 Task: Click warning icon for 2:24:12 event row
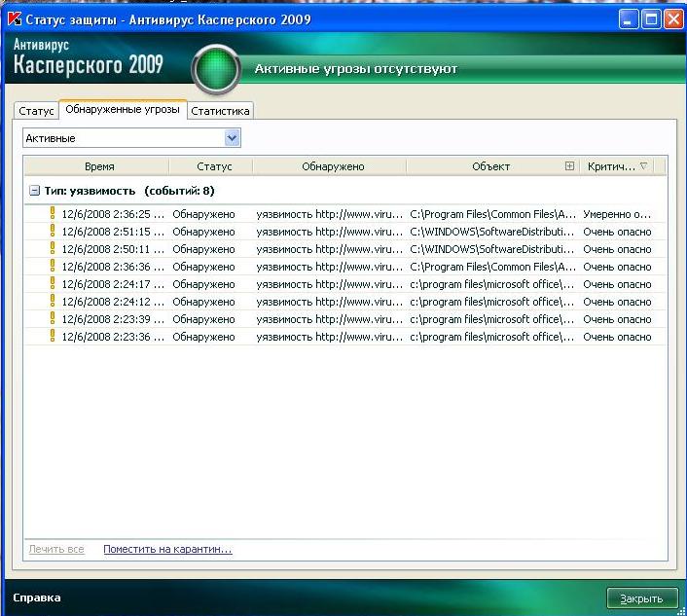(53, 301)
